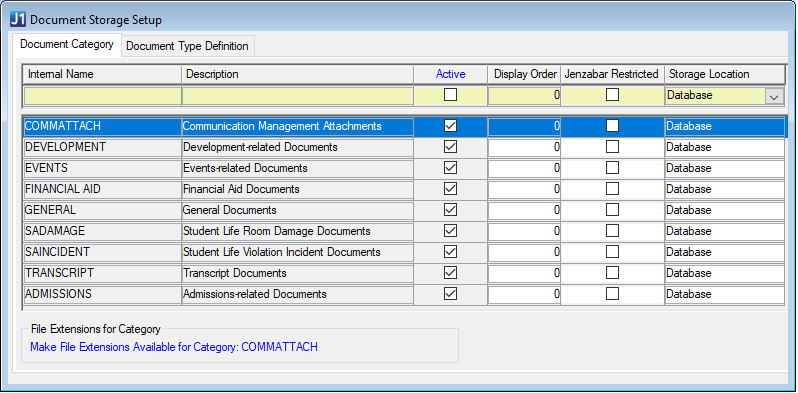Open the Storage Location dropdown in new row

tap(774, 96)
